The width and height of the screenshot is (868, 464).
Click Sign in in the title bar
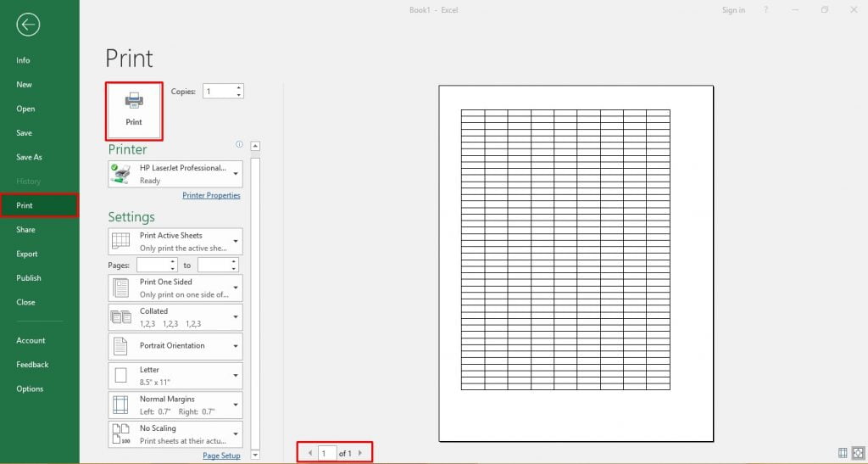coord(733,10)
